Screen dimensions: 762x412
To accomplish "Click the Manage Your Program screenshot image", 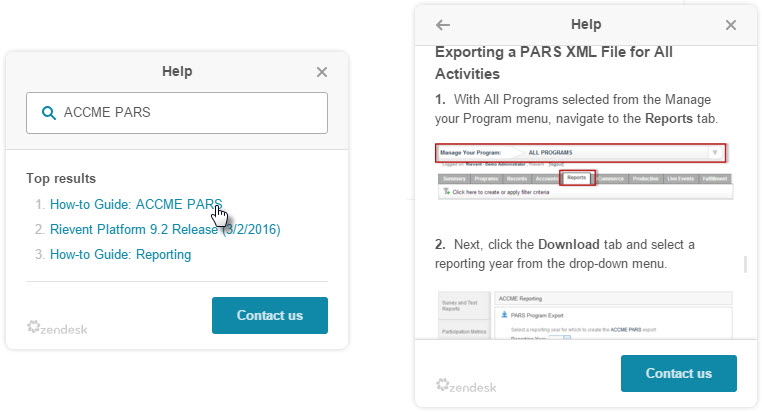I will (584, 171).
